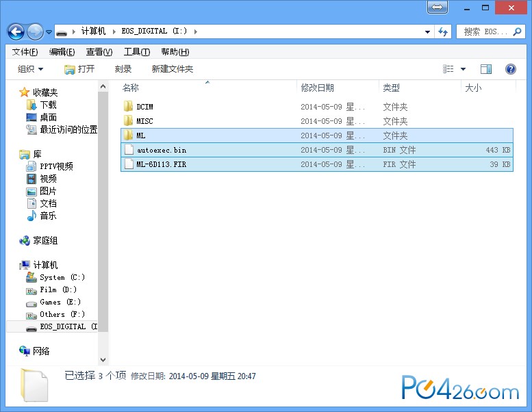This screenshot has height=412, width=532.
Task: Click the Forward navigation arrow
Action: point(36,32)
